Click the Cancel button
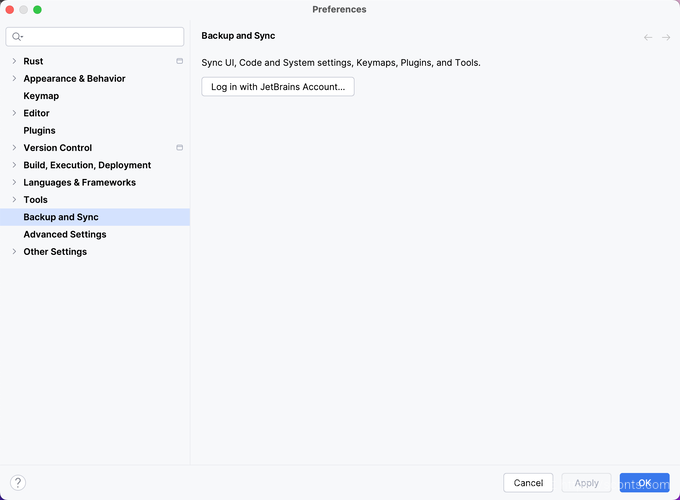This screenshot has width=680, height=500. 528,483
